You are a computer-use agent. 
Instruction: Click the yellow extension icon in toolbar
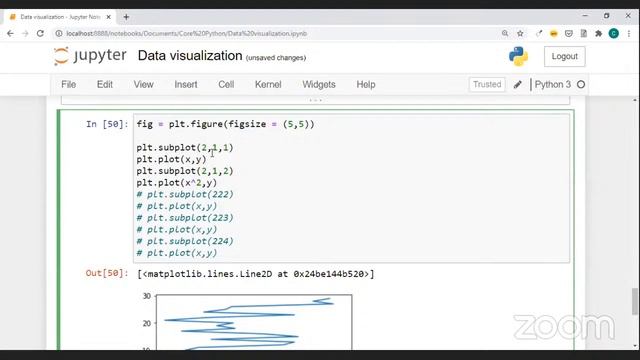pos(553,33)
